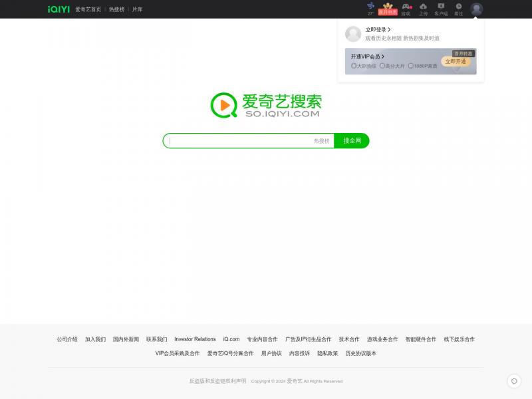Open 国内外新闻 footer link
Viewport: 532px width, 399px height.
126,339
